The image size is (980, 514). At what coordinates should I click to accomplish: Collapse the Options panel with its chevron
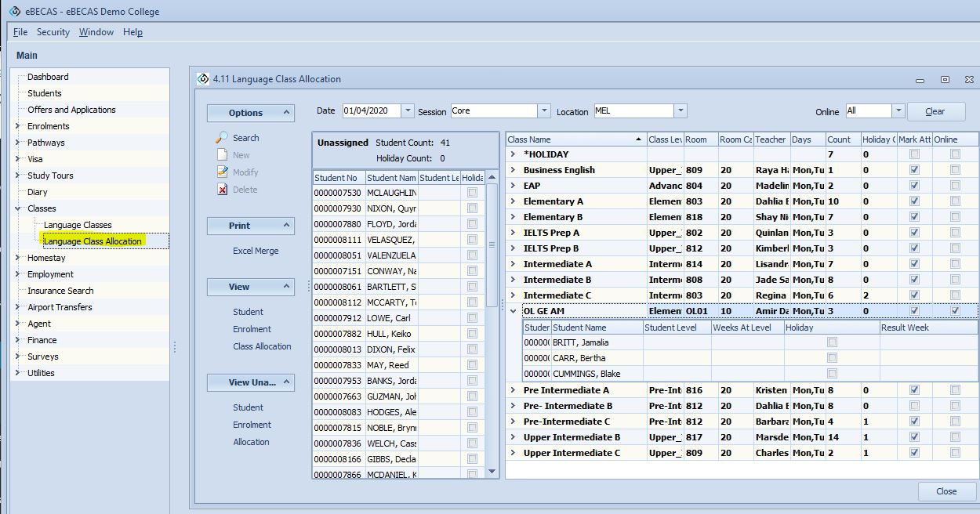pos(286,113)
